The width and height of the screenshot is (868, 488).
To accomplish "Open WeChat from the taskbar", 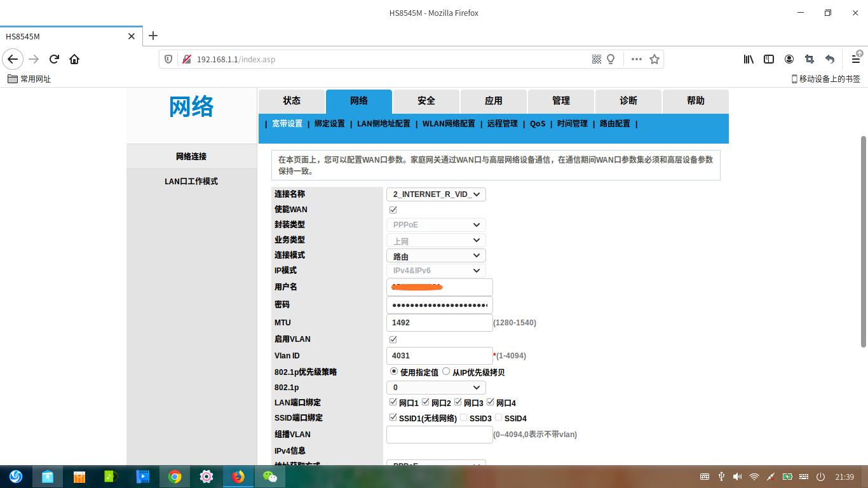I will click(x=270, y=477).
